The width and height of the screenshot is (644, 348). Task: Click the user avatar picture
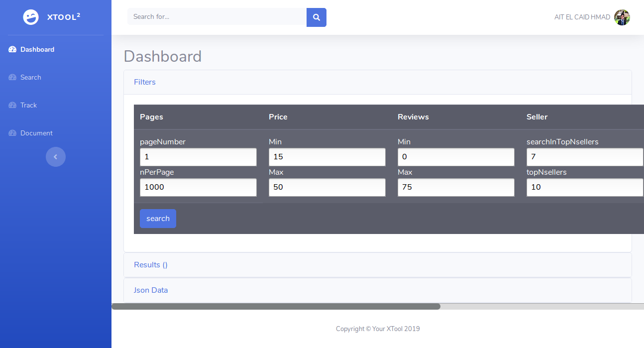coord(622,17)
